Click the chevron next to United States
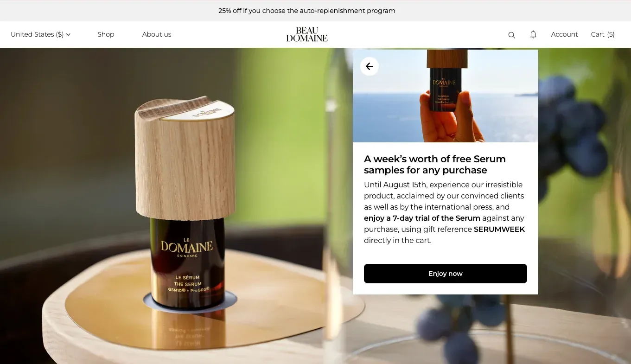 (68, 34)
